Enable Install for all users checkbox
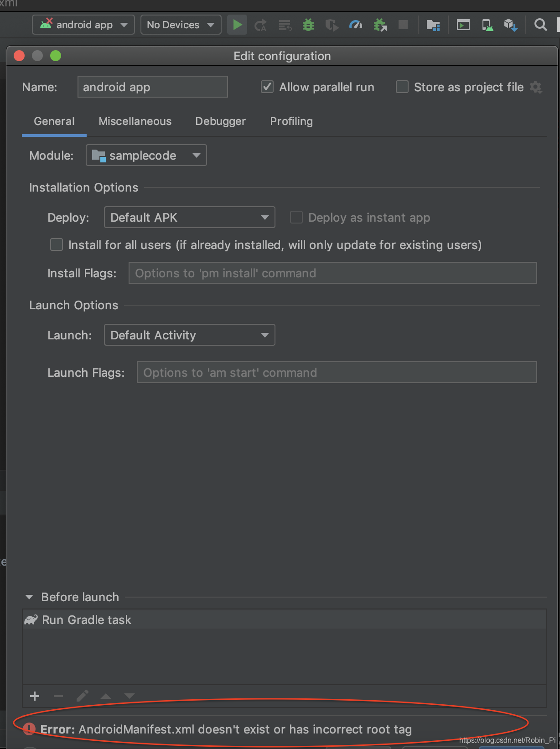 [x=57, y=244]
